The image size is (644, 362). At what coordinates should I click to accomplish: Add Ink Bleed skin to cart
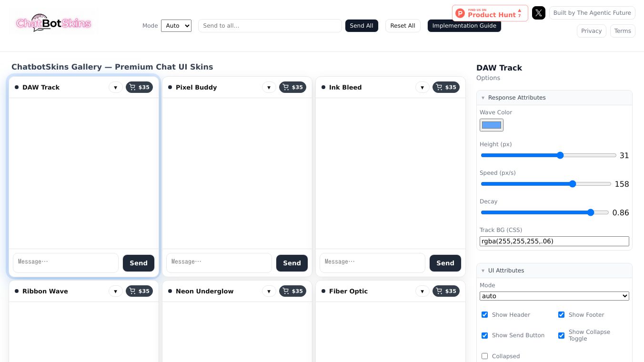tap(446, 87)
